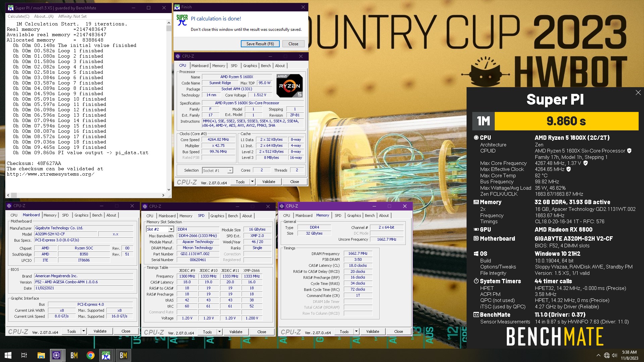
Task: Open Task View on the taskbar
Action: [x=24, y=355]
